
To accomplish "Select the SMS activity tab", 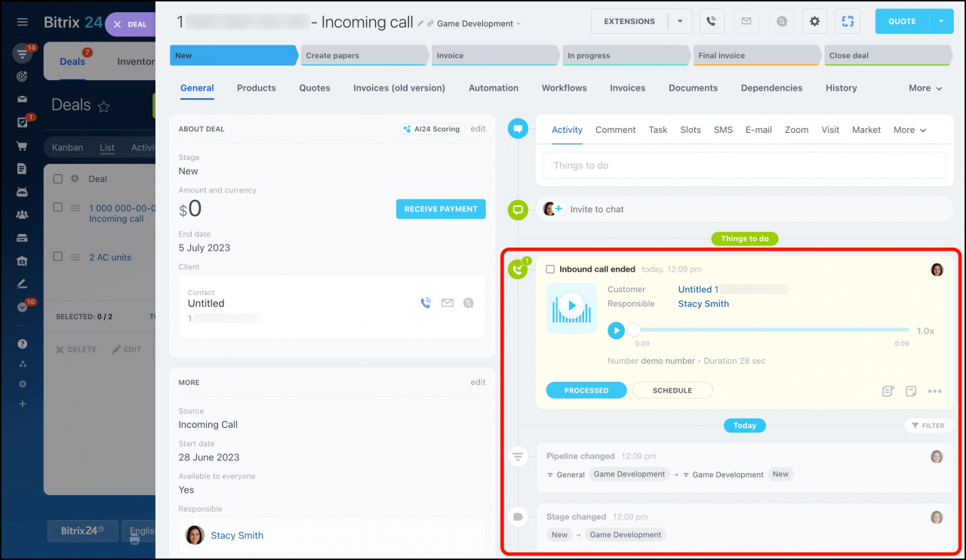I will (x=723, y=130).
